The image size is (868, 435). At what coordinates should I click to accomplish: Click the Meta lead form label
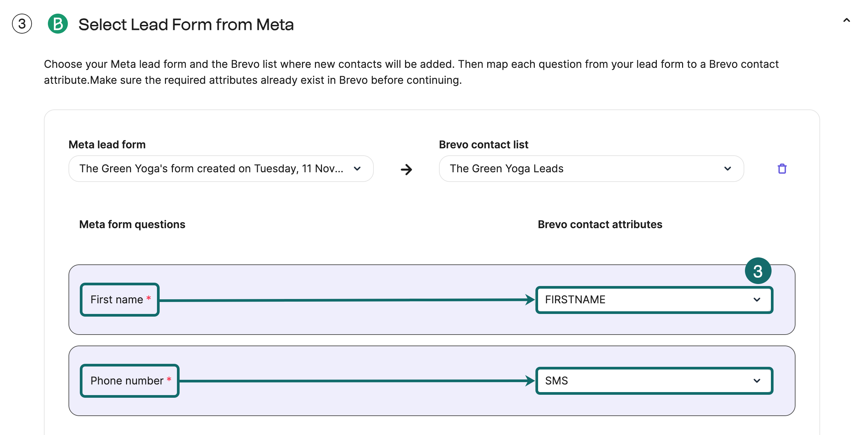[x=107, y=144]
